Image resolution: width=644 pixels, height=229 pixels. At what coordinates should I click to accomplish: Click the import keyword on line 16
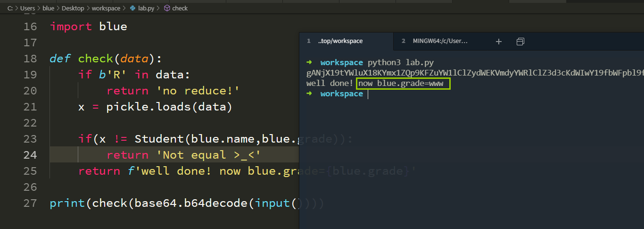[71, 26]
